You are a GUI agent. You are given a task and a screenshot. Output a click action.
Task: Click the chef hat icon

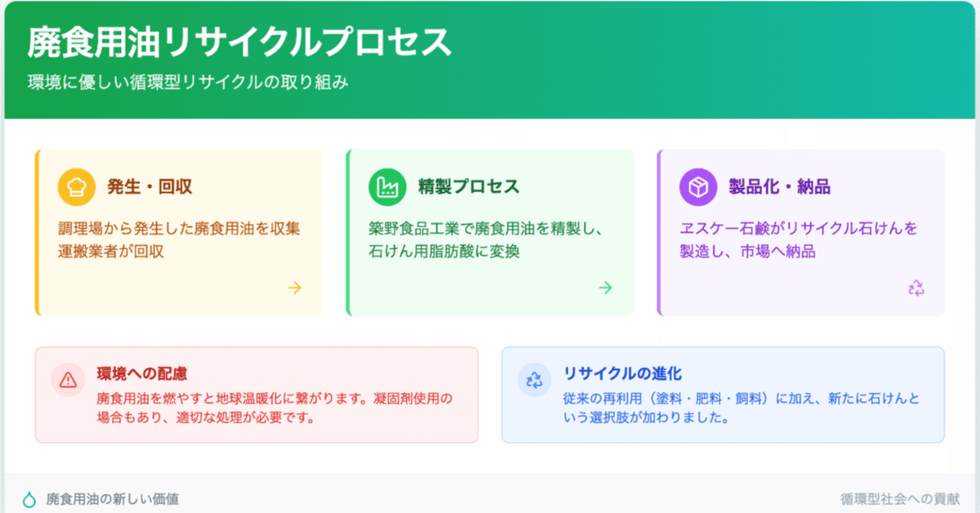tap(77, 187)
